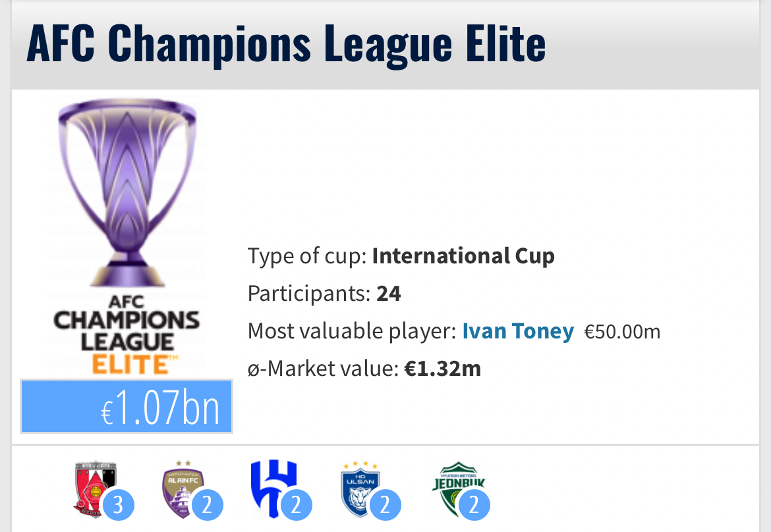Open the Al Ain FC club crest
The image size is (771, 532).
click(183, 487)
